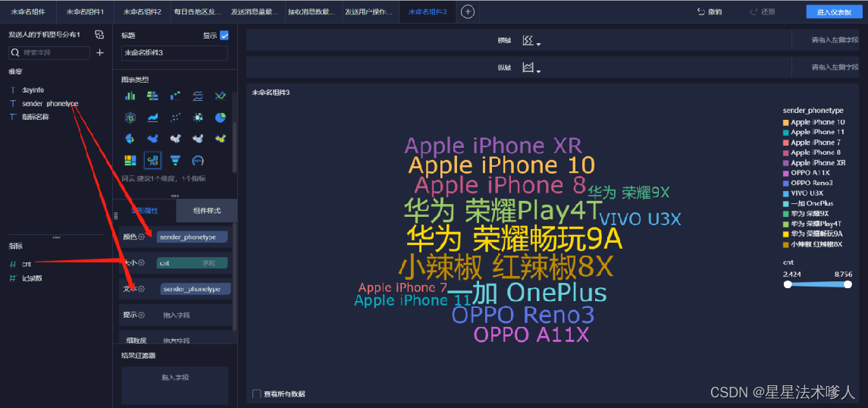Click the undo arrow icon
This screenshot has height=408, width=868.
coord(701,11)
